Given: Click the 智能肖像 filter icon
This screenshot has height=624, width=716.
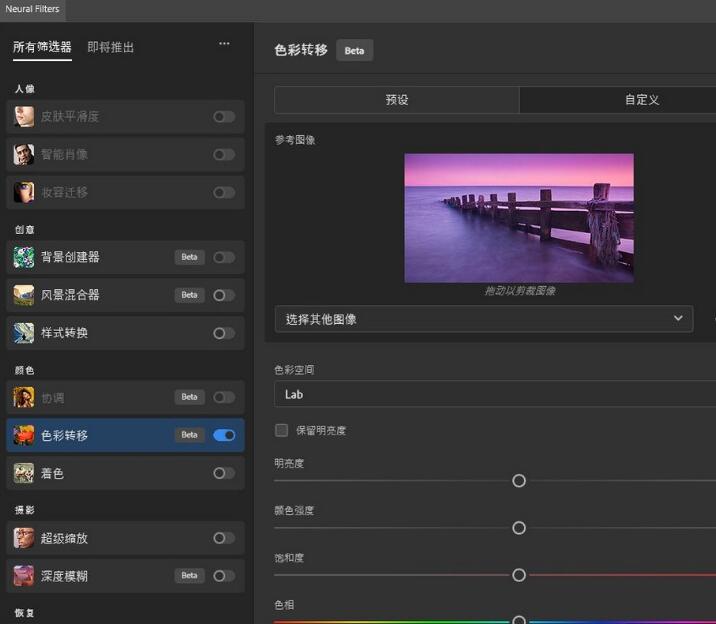Looking at the screenshot, I should pos(24,155).
